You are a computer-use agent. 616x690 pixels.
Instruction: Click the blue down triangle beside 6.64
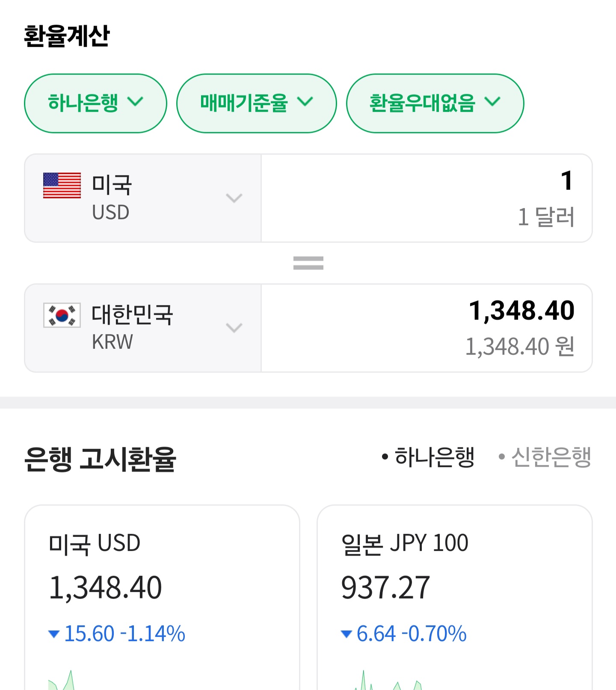[346, 634]
